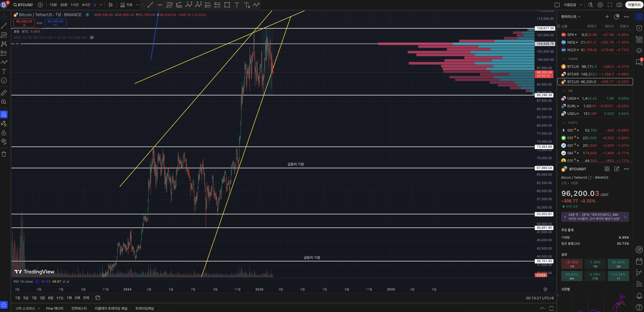The height and width of the screenshot is (312, 644).
Task: Select the text tool in left sidebar
Action: 4,71
